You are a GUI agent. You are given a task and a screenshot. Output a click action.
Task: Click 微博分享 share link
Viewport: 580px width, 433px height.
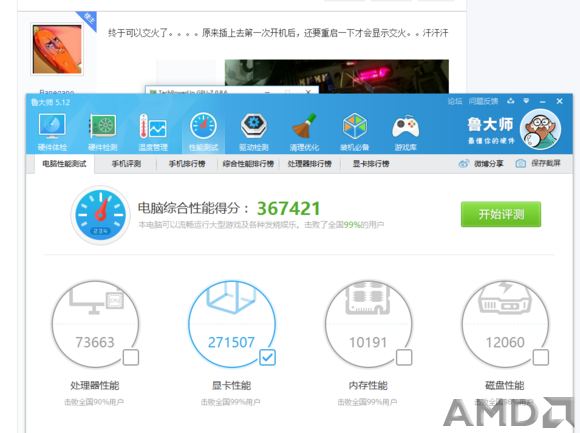tap(489, 163)
